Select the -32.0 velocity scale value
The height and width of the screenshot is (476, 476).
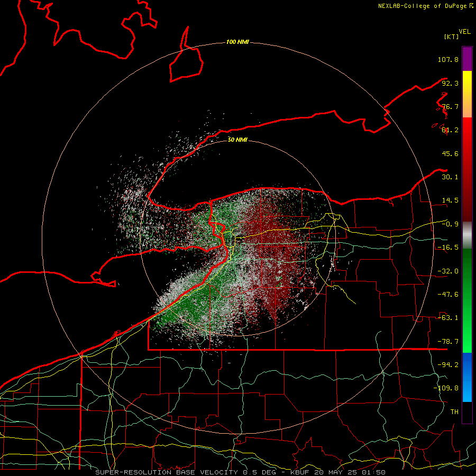pyautogui.click(x=448, y=271)
